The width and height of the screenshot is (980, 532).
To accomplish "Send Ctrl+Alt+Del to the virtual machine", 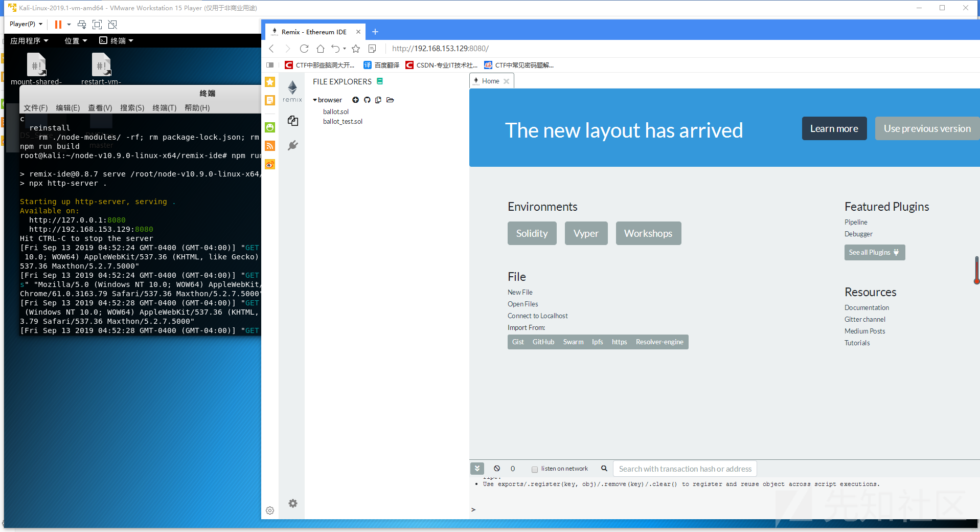I will [82, 25].
